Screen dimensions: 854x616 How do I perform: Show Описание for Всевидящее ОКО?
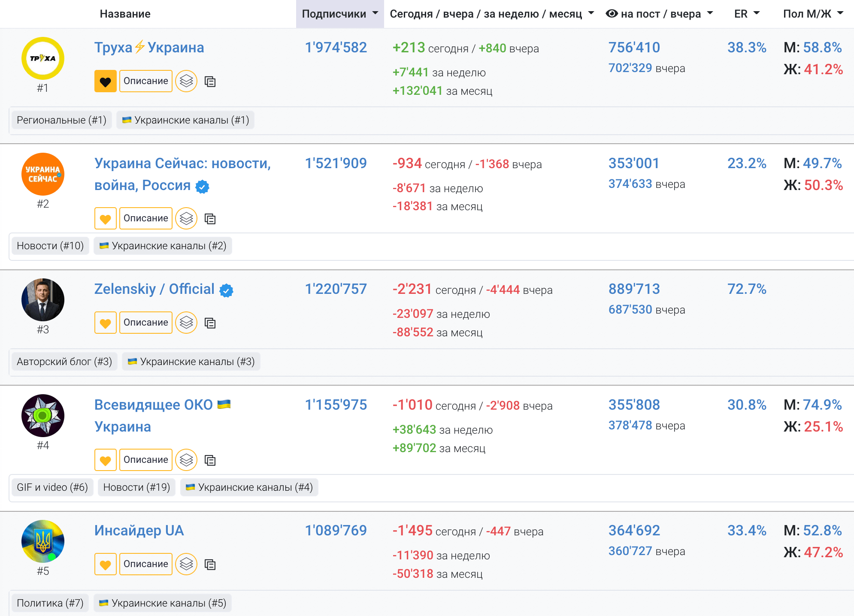point(146,460)
